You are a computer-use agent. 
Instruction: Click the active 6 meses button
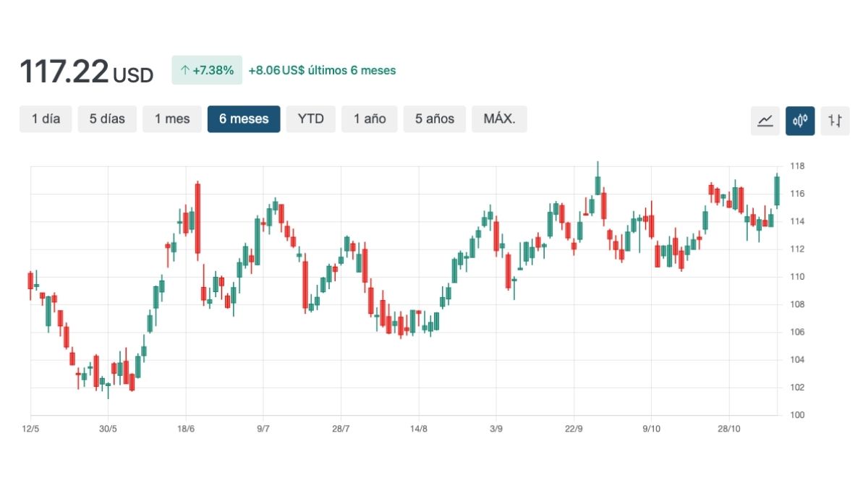(x=243, y=119)
